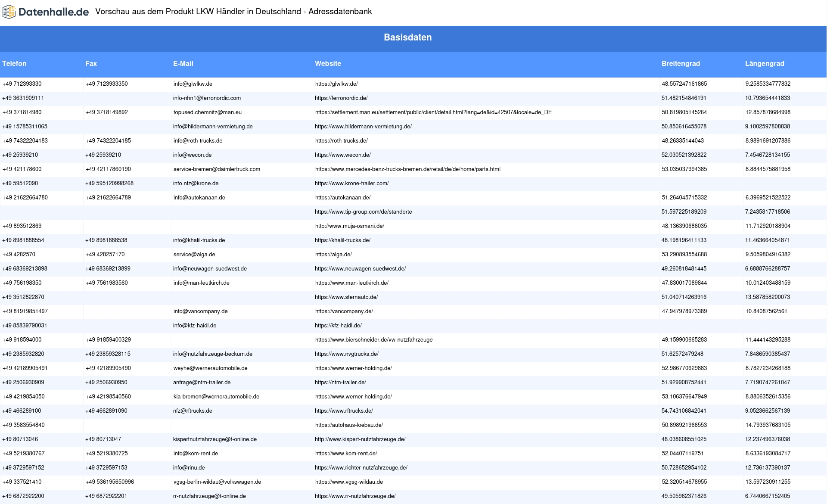Click the Basisdaten section title
This screenshot has height=504, width=827.
407,37
